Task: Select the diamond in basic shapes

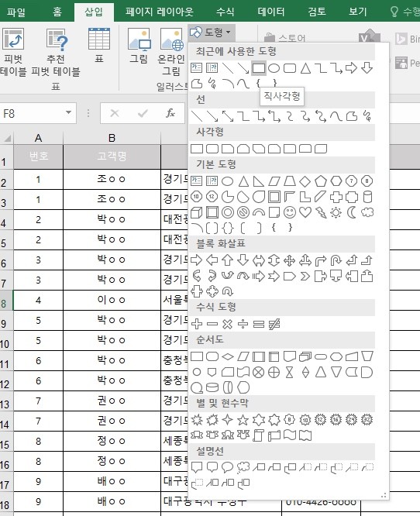Action: [305, 181]
